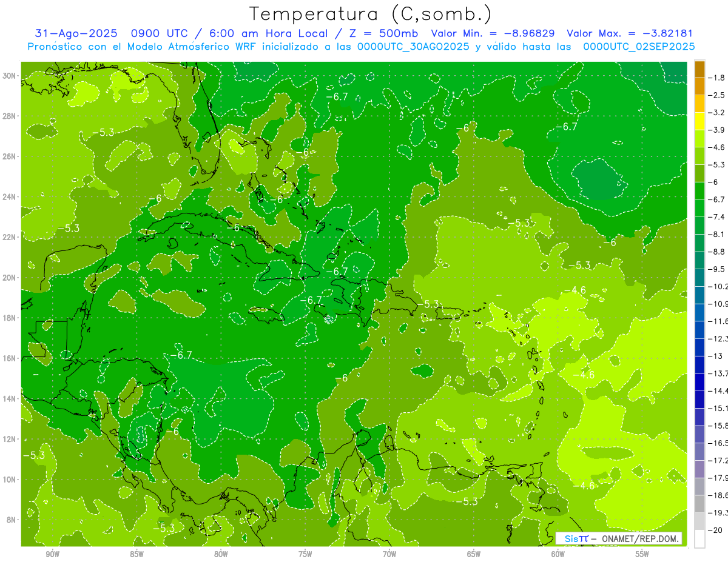Click the '14N' latitude axis label
The image size is (728, 562).
10,398
